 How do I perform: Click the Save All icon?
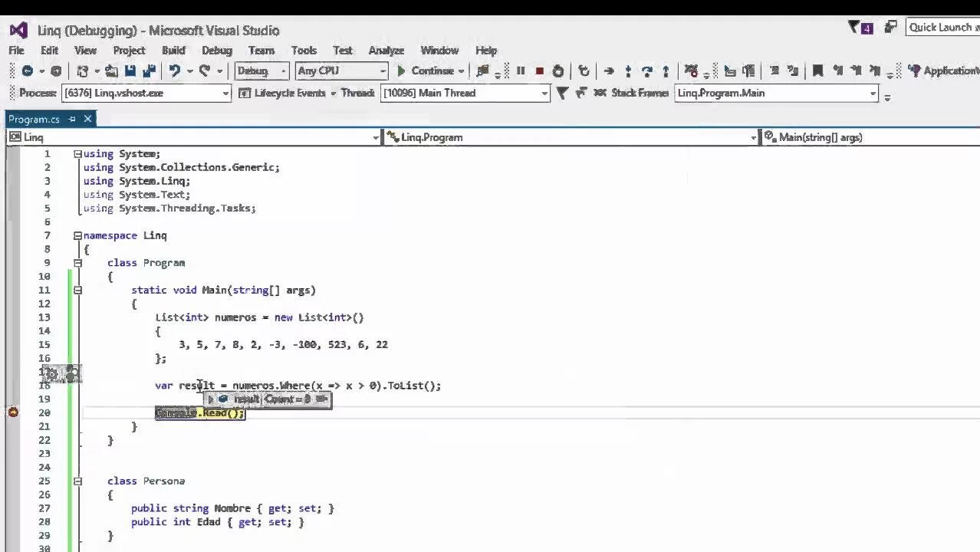(x=149, y=71)
